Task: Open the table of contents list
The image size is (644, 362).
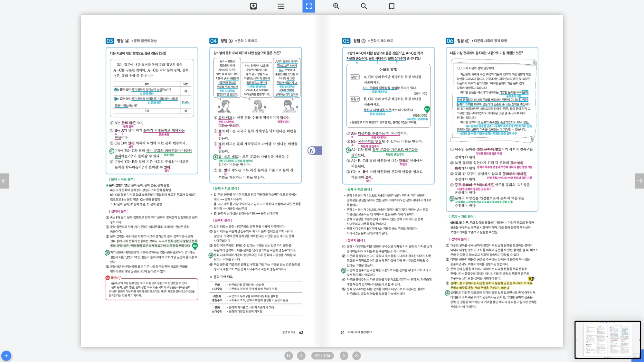Action: [281, 6]
